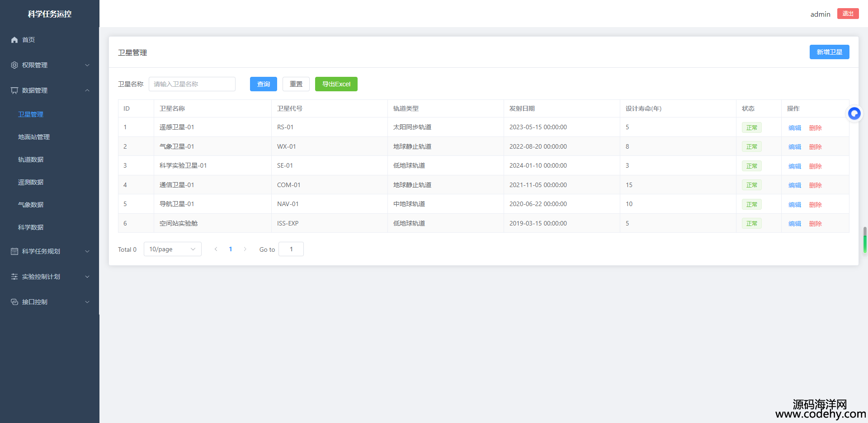
Task: Open the floating blue chat assistant icon
Action: (854, 113)
